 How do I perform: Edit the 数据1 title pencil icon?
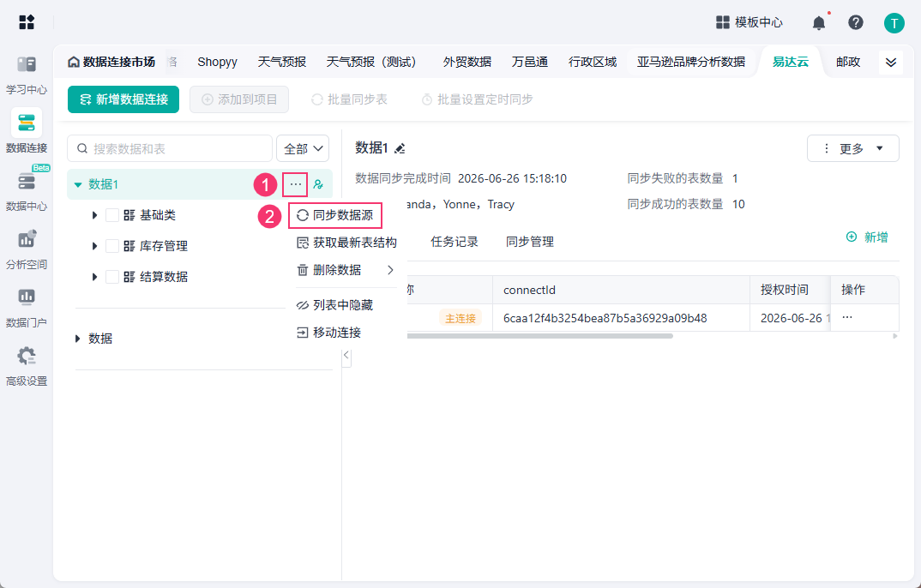coord(400,148)
